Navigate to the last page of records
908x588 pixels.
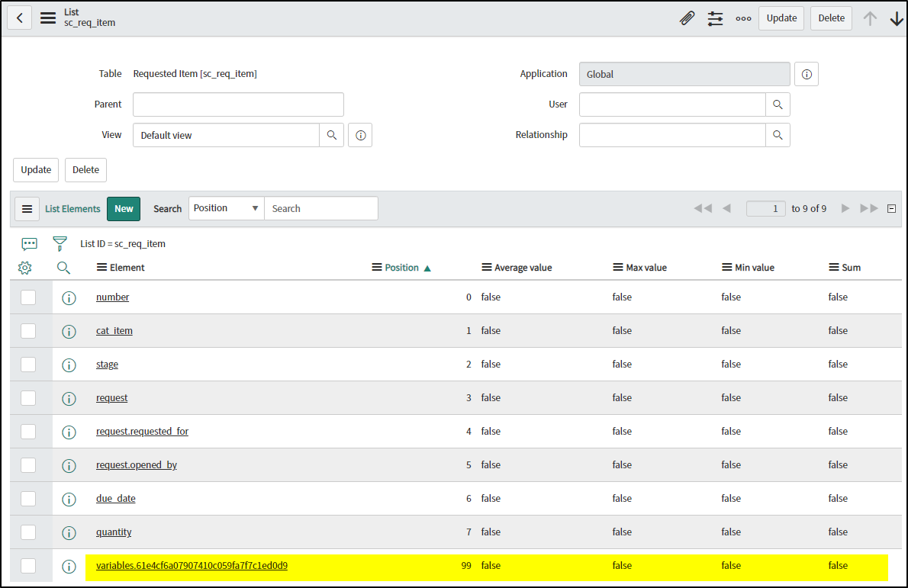(x=870, y=207)
